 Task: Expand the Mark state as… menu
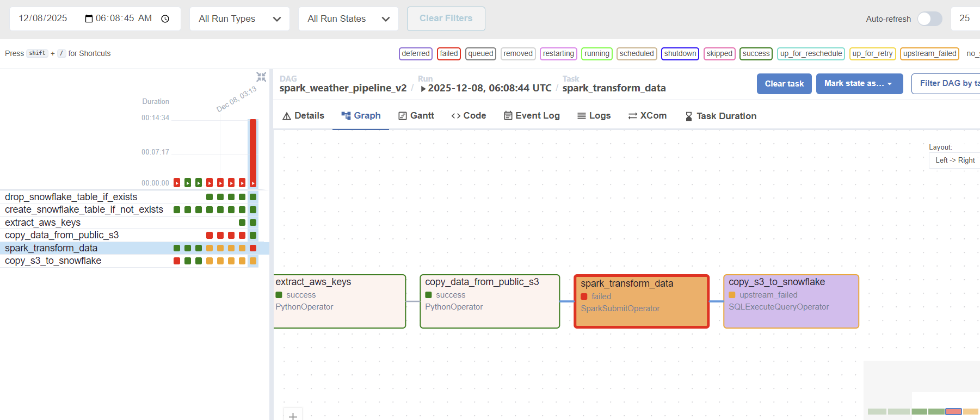click(859, 84)
